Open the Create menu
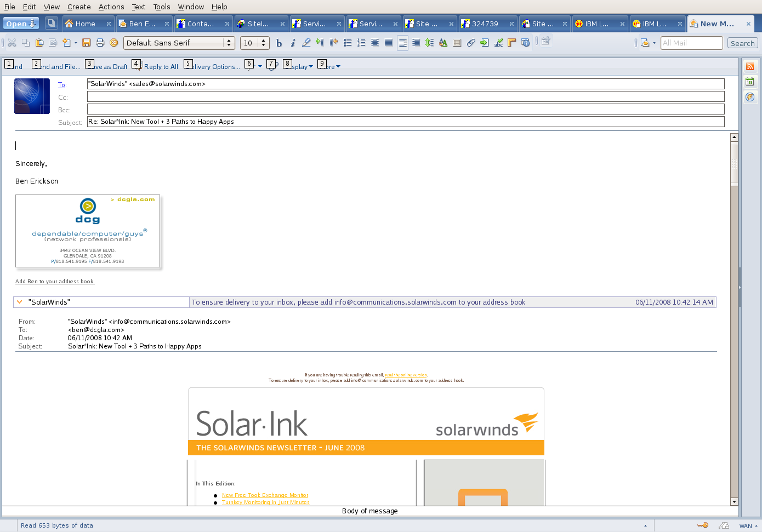Screen dimensions: 762x532 click(79, 7)
